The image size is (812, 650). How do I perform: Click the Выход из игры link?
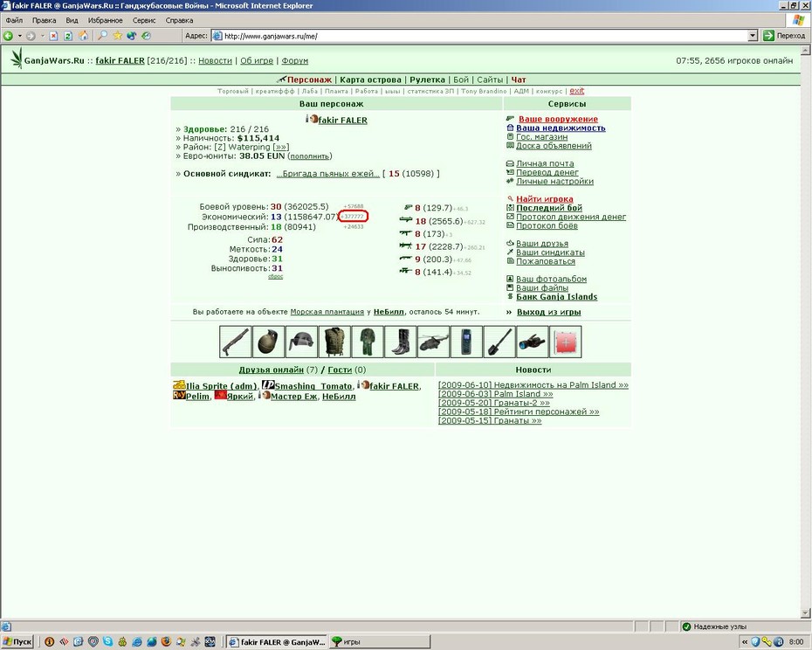click(548, 312)
